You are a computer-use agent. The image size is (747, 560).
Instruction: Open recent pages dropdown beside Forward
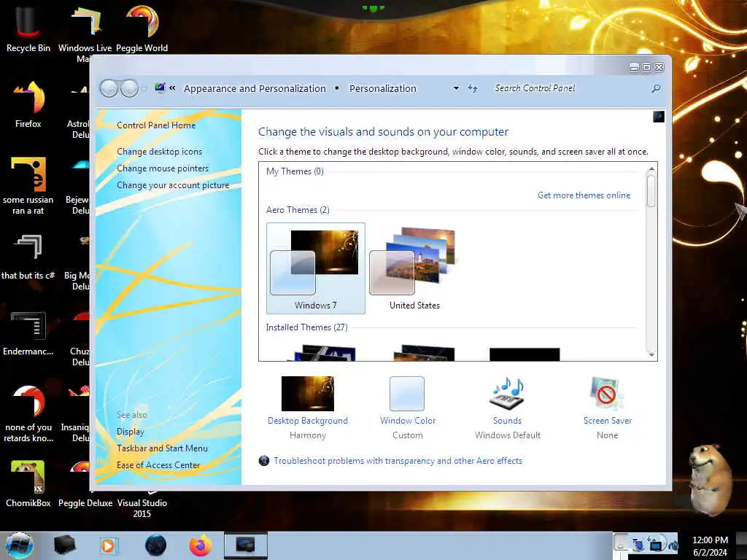point(144,88)
